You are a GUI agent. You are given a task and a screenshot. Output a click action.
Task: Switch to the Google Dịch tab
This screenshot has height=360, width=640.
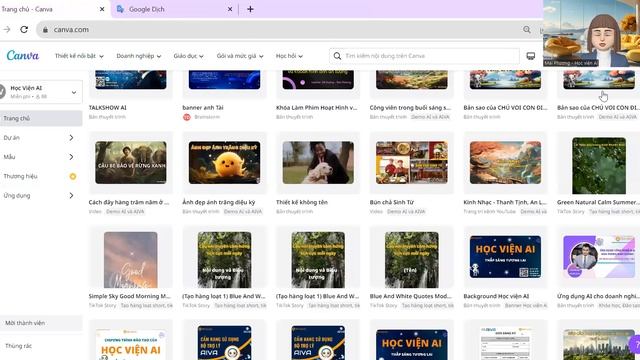174,9
